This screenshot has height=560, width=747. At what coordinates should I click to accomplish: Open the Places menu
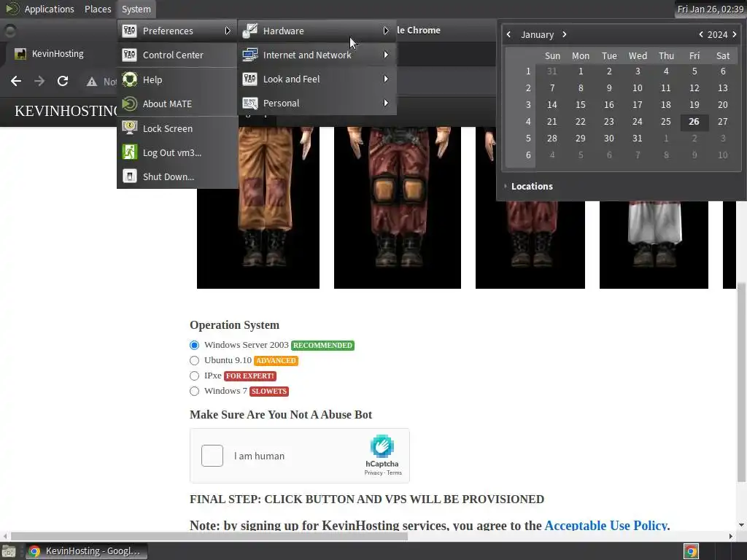(x=98, y=9)
